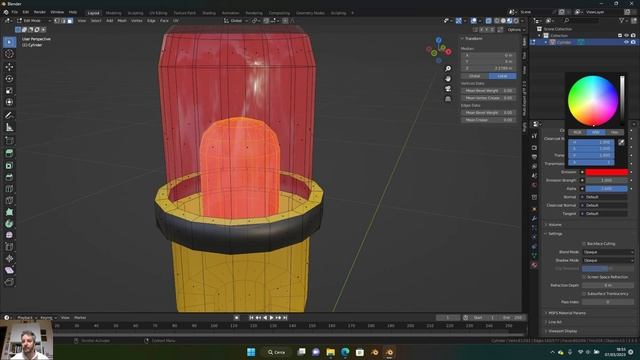Select the Smooth tool
This screenshot has width=640, height=360.
pos(9,235)
